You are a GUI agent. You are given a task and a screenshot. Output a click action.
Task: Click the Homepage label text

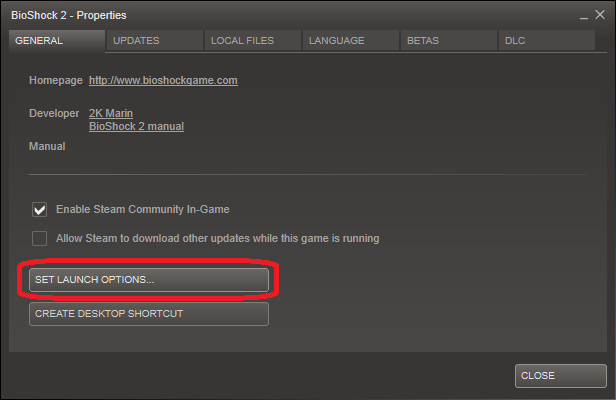56,81
